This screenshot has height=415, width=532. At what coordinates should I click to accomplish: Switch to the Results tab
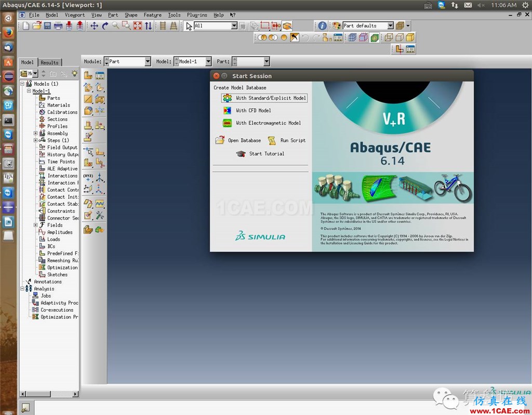pos(49,62)
